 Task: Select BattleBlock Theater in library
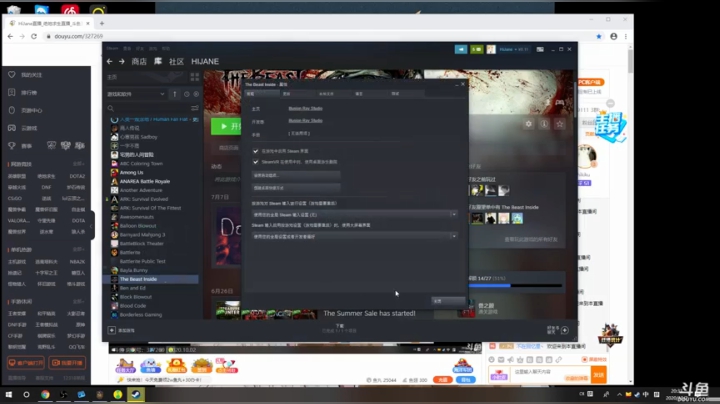click(141, 243)
